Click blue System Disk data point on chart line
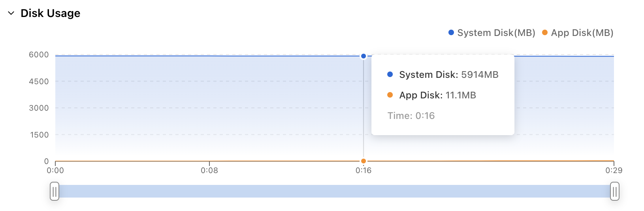Screen dimensions: 644x211 coord(363,56)
